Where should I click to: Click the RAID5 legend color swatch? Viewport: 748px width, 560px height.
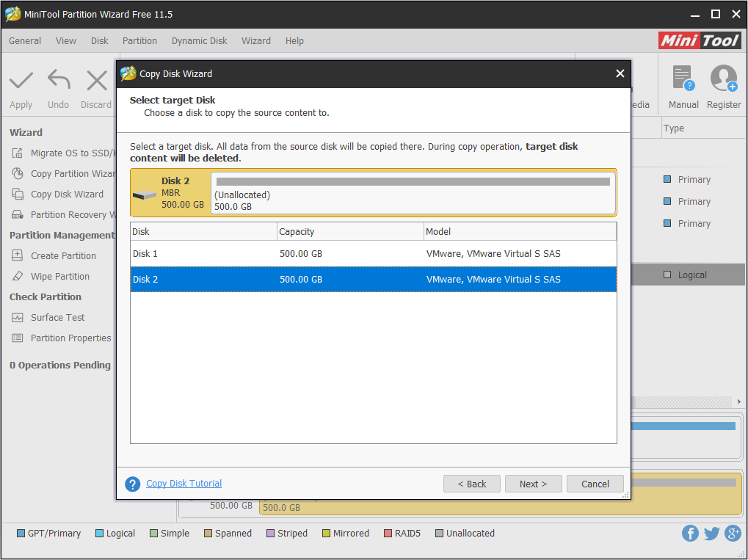pyautogui.click(x=388, y=534)
